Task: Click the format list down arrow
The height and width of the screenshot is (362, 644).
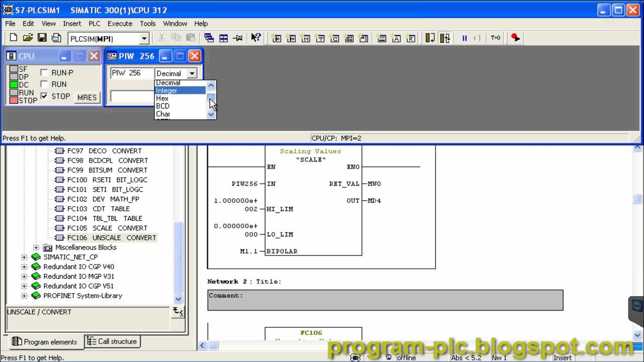Action: pyautogui.click(x=211, y=115)
